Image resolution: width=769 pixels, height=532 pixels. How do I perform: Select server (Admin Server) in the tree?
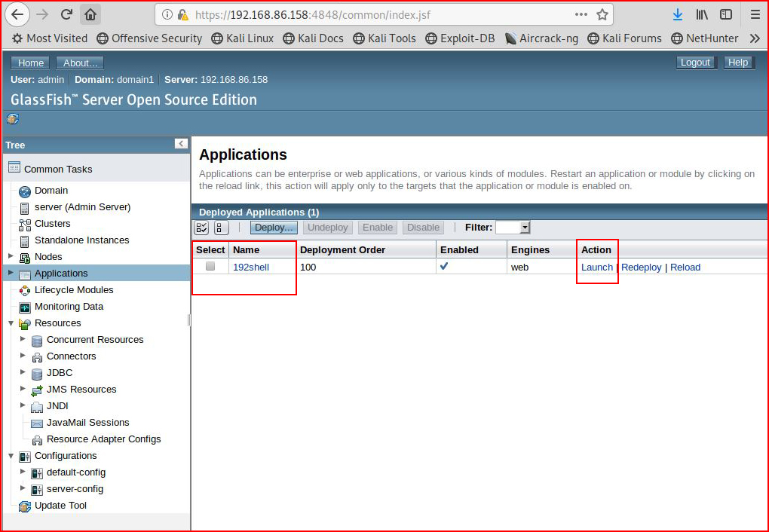82,207
